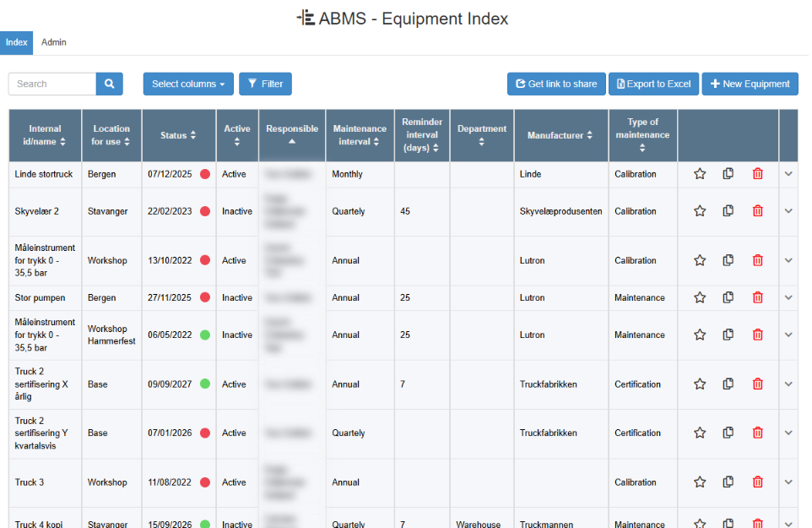Expand the Linde stortruck row details chevron
Image resolution: width=812 pixels, height=528 pixels.
(788, 174)
